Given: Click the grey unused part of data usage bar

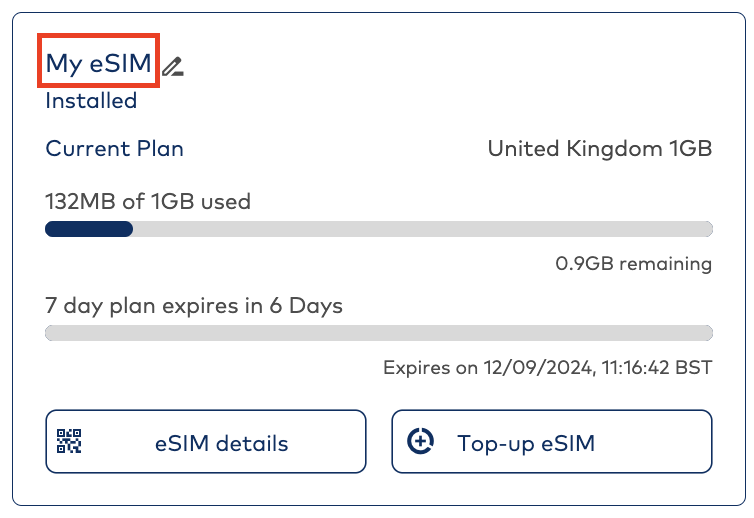Looking at the screenshot, I should click(x=420, y=229).
